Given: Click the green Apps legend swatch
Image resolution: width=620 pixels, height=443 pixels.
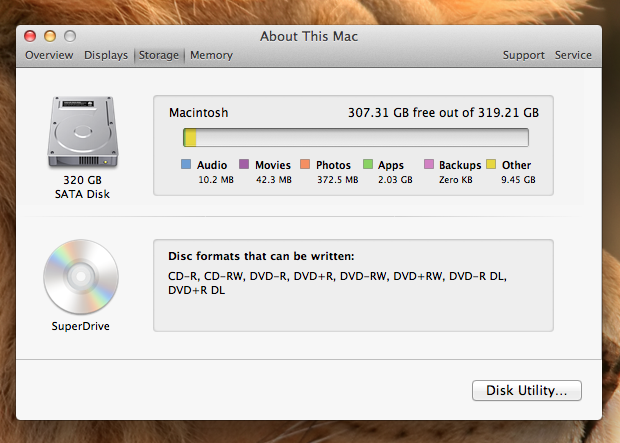Looking at the screenshot, I should (x=368, y=164).
